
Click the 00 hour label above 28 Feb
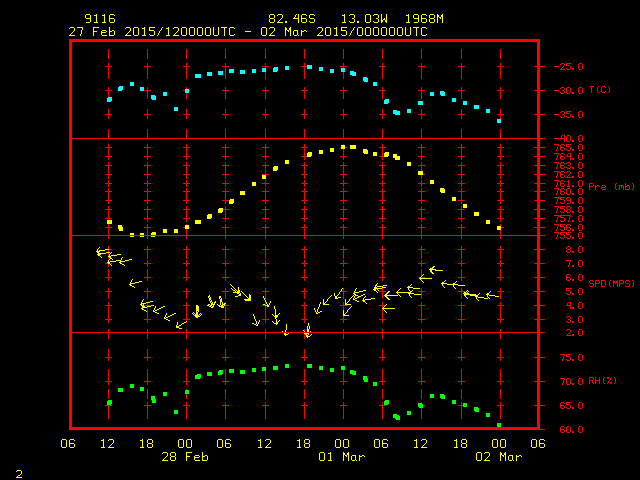click(185, 444)
